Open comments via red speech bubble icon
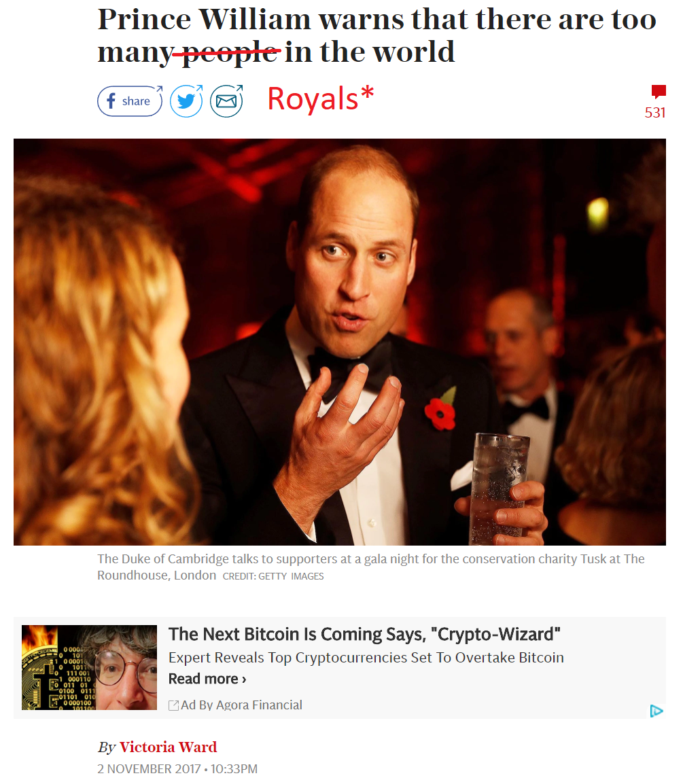This screenshot has height=780, width=700. (x=659, y=92)
